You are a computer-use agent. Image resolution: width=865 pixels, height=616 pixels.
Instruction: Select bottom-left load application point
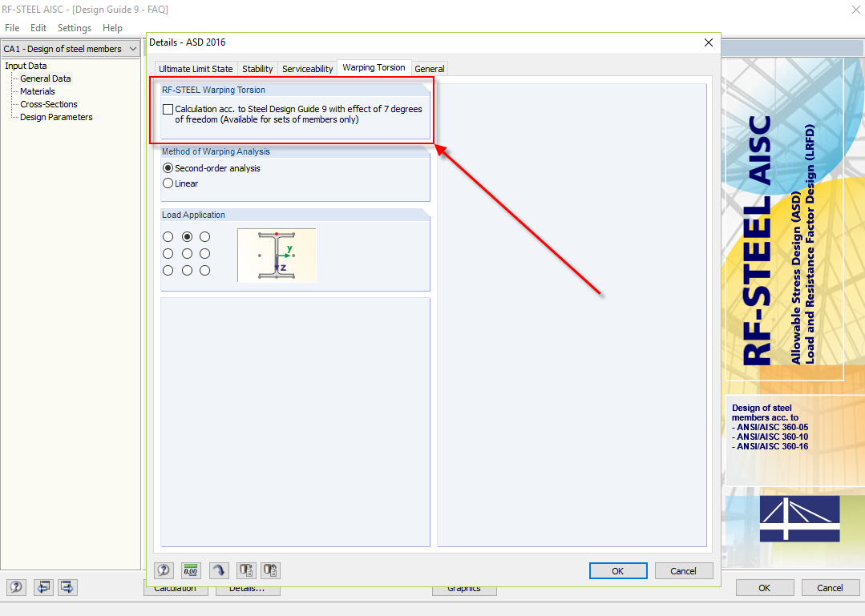pos(168,271)
